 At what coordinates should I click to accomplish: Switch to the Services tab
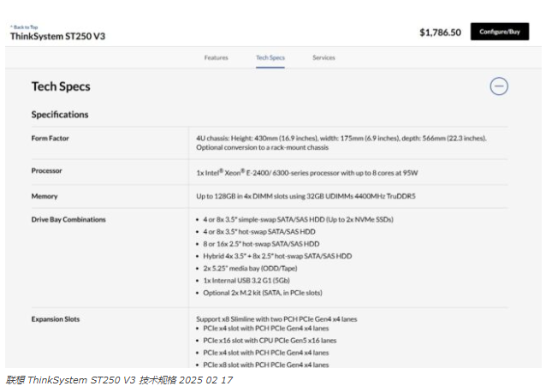(x=323, y=58)
